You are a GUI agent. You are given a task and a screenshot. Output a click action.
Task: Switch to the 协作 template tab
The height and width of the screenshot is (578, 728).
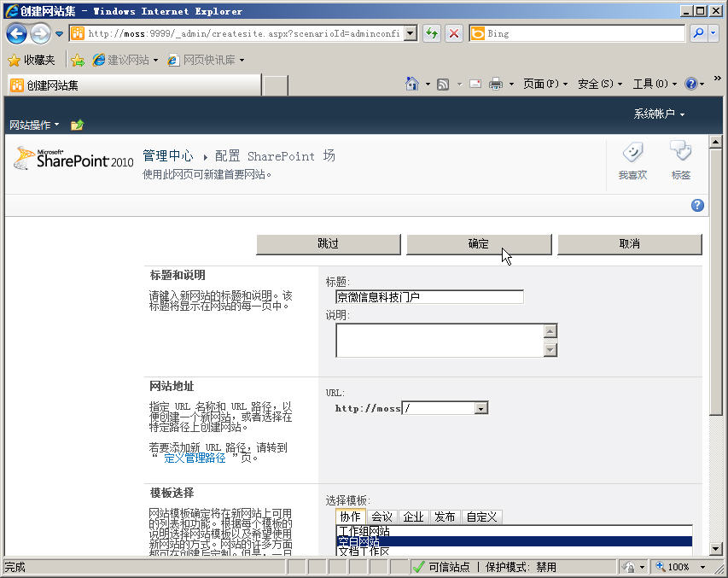pyautogui.click(x=350, y=517)
